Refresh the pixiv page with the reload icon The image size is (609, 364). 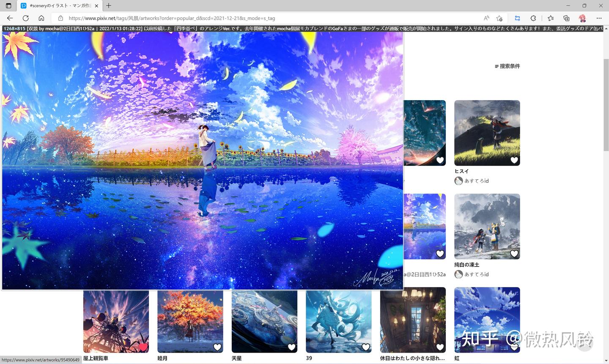click(25, 18)
